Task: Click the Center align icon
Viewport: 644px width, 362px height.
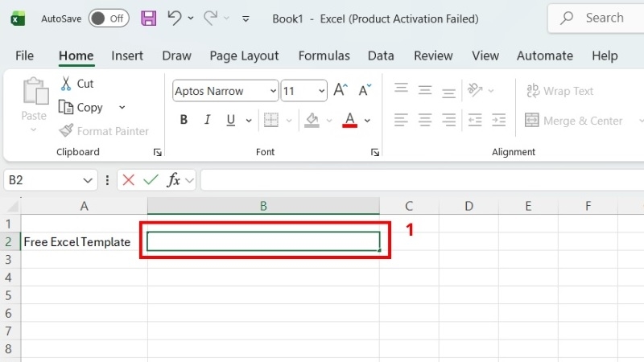Action: [425, 120]
